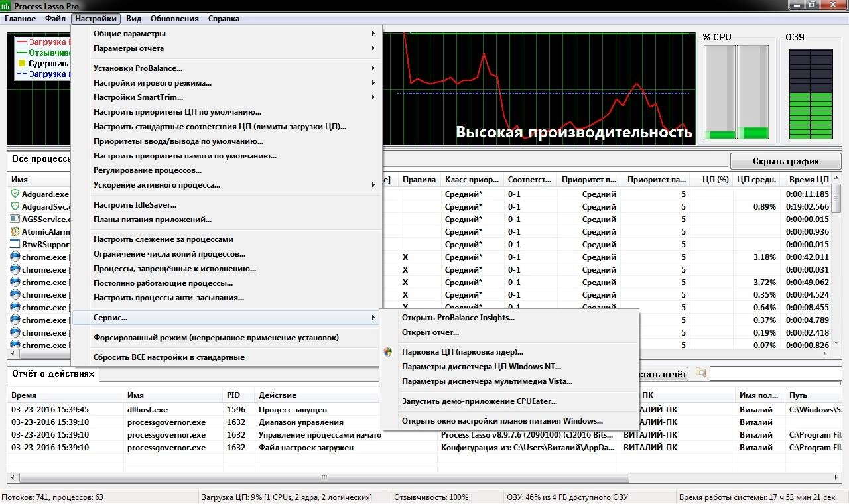
Task: Close the Настройки menu
Action: (x=96, y=19)
